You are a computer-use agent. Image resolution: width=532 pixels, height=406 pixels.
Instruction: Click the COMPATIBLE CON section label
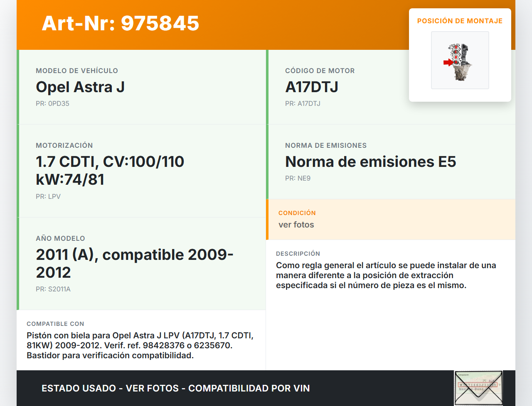pos(55,324)
